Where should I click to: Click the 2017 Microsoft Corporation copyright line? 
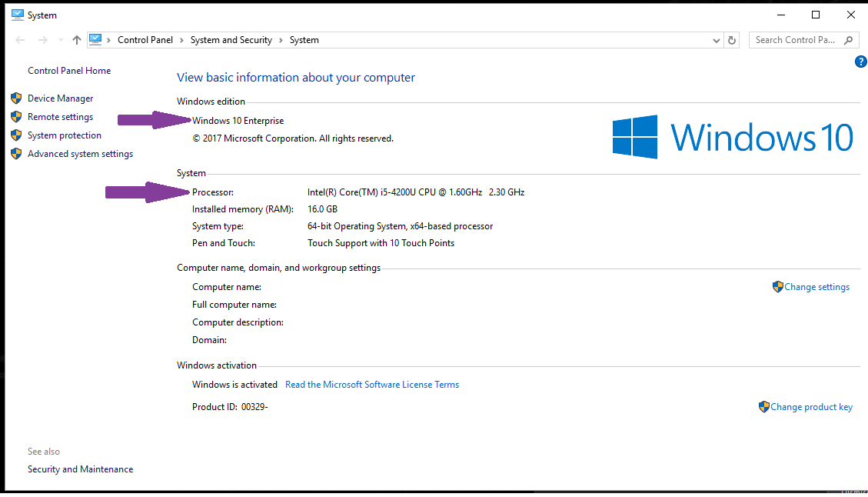point(293,138)
